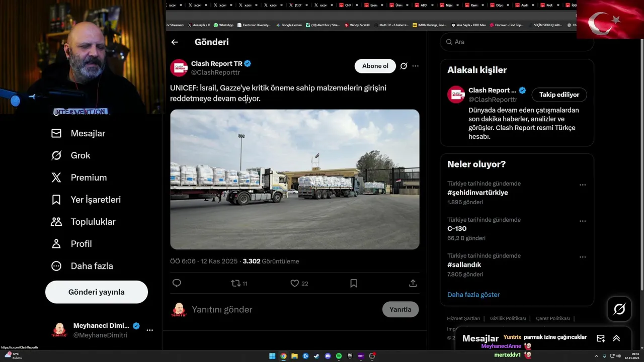Open Yer İşaretleri in the sidebar
The height and width of the screenshot is (362, 644).
coord(86,200)
